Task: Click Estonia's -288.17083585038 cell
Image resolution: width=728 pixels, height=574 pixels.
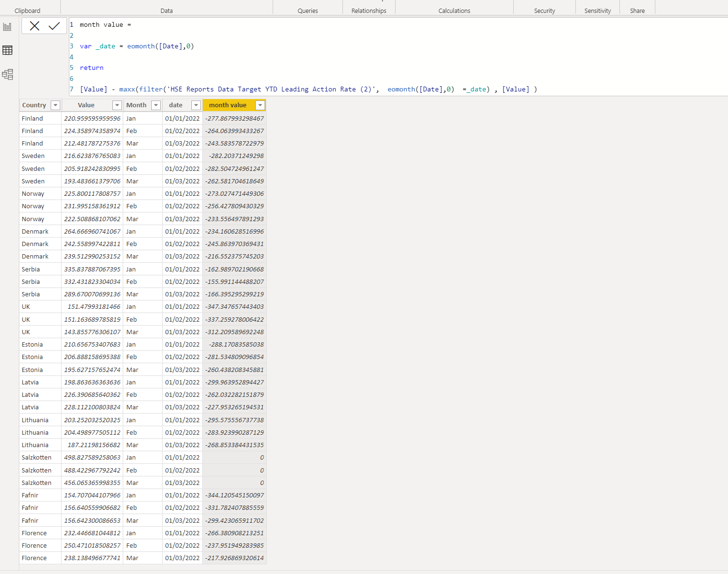Action: click(x=234, y=345)
